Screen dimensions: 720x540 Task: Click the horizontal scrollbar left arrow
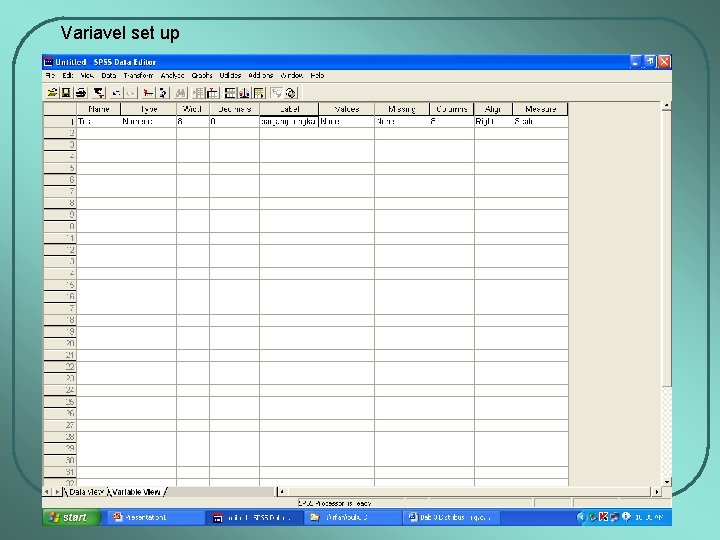282,492
